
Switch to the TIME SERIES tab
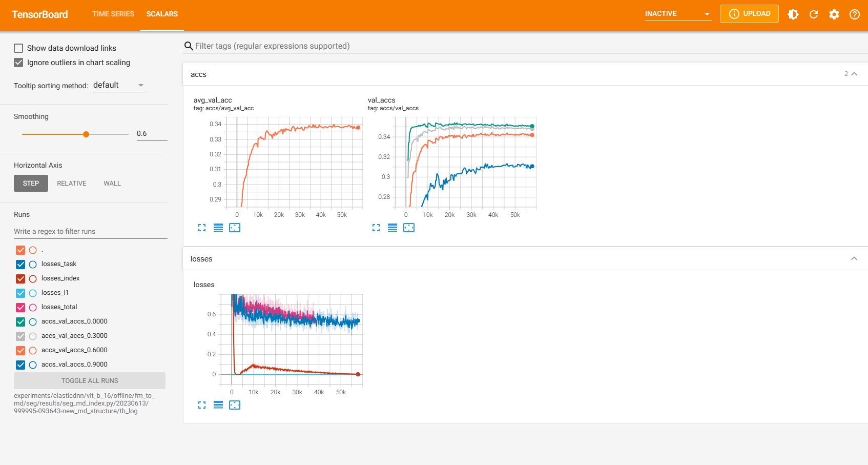coord(113,14)
